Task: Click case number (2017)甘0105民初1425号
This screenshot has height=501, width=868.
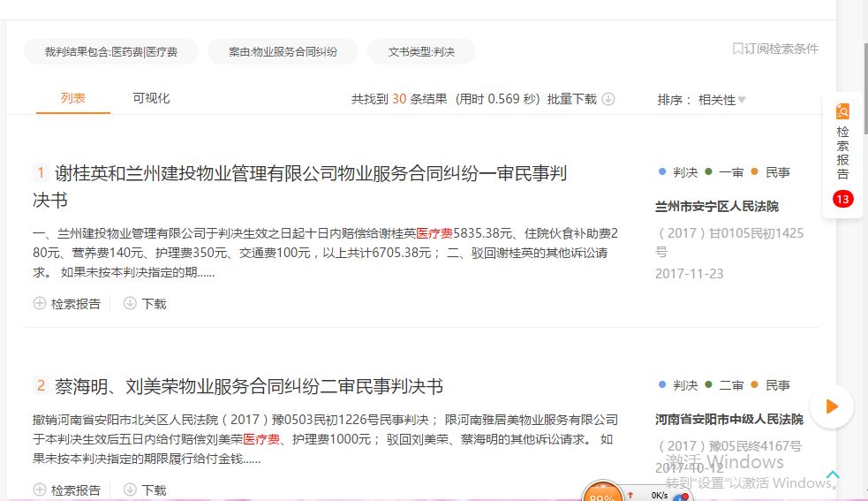Action: 729,242
